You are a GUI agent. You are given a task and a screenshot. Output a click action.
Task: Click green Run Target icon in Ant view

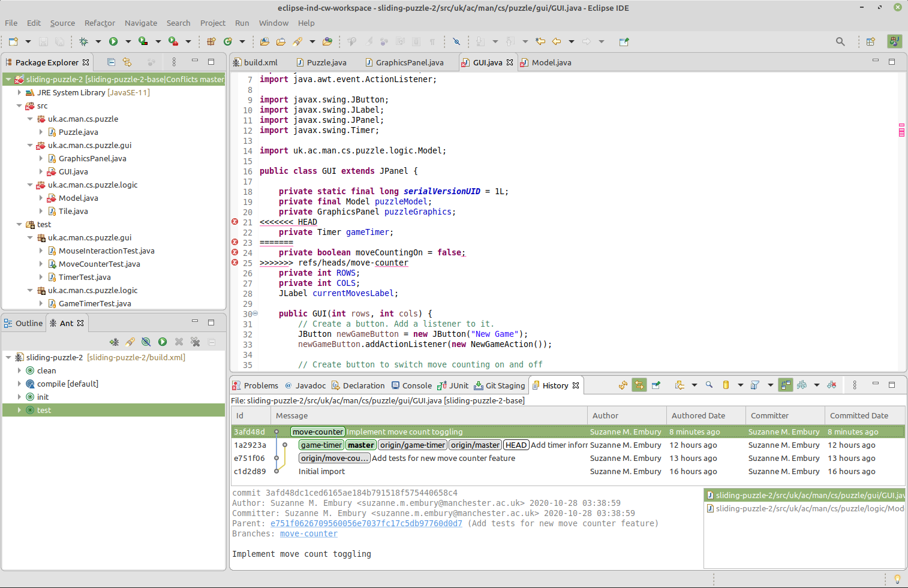tap(163, 342)
